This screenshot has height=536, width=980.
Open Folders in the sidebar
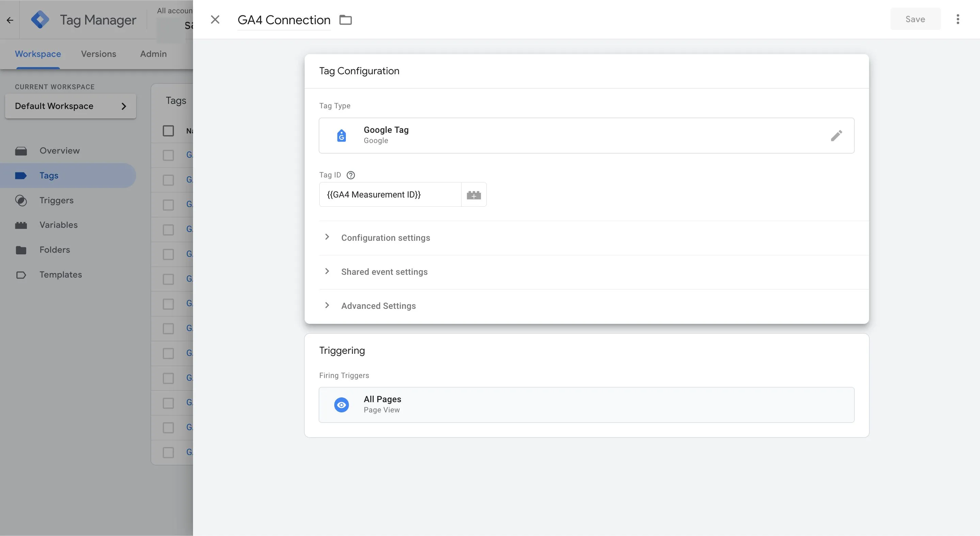pyautogui.click(x=68, y=250)
